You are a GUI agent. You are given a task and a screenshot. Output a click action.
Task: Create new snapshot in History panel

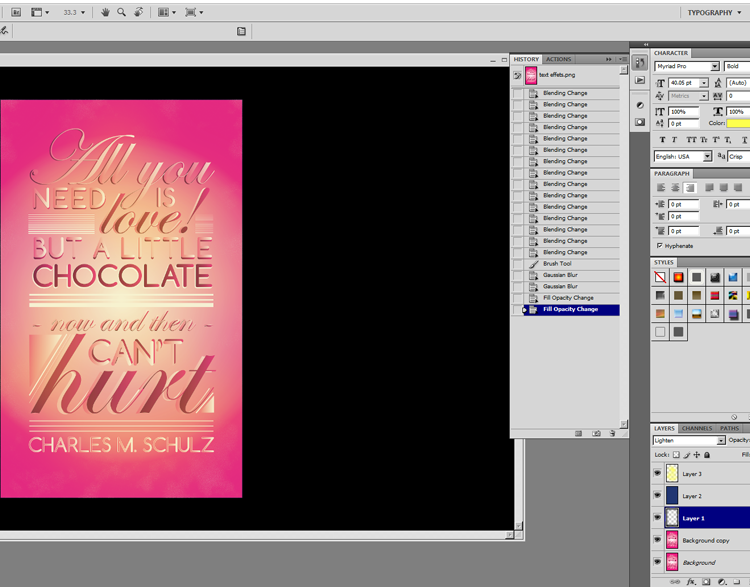coord(596,433)
